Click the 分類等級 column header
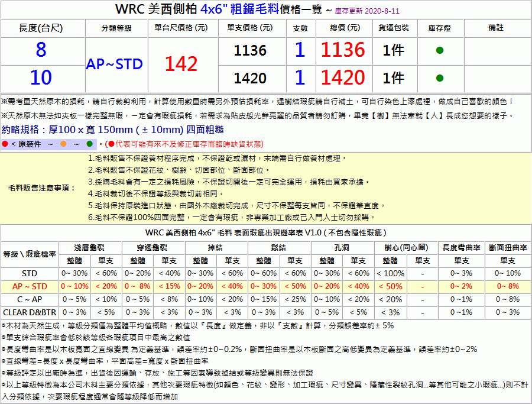 [x=116, y=28]
